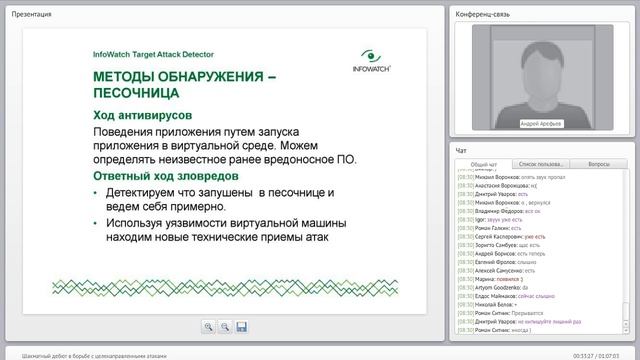
Task: Open the Вопросы tab
Action: point(599,164)
